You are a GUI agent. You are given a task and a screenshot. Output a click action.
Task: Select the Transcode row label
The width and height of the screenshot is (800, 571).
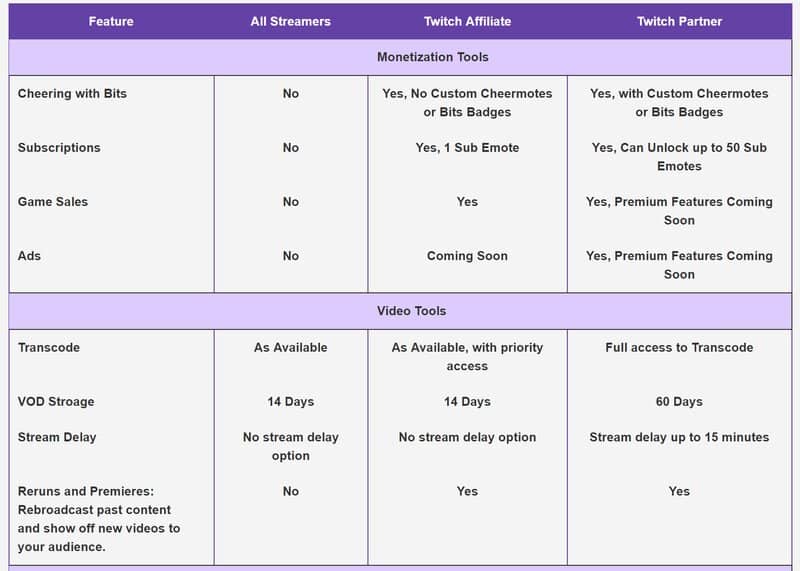click(x=49, y=347)
